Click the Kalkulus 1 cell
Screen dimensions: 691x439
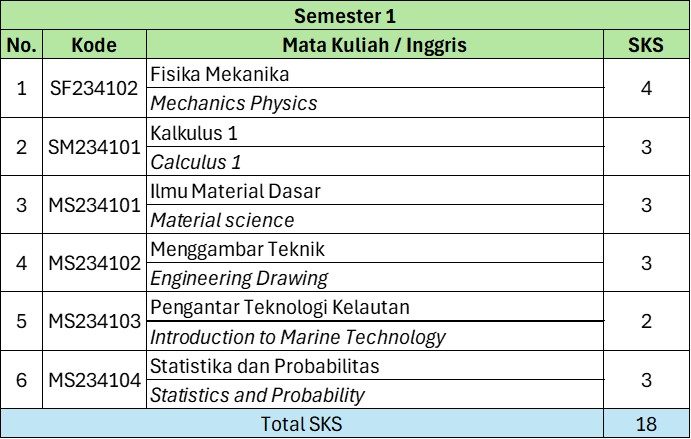coord(194,133)
